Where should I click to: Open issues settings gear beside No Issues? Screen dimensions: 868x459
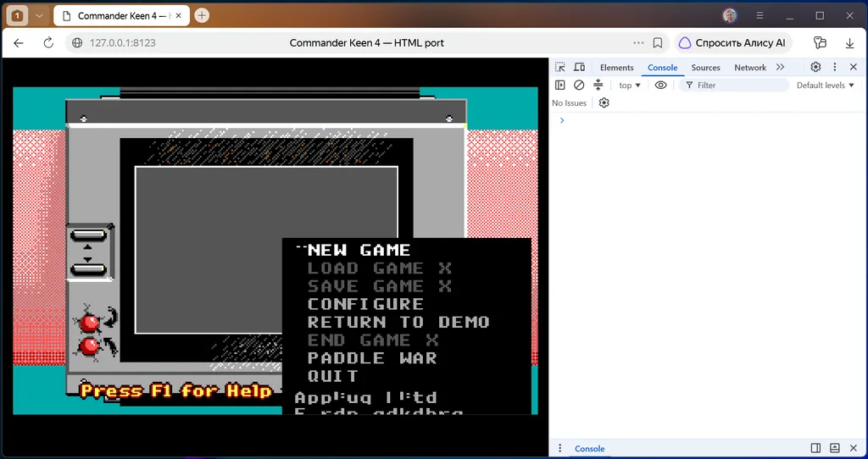(x=604, y=102)
